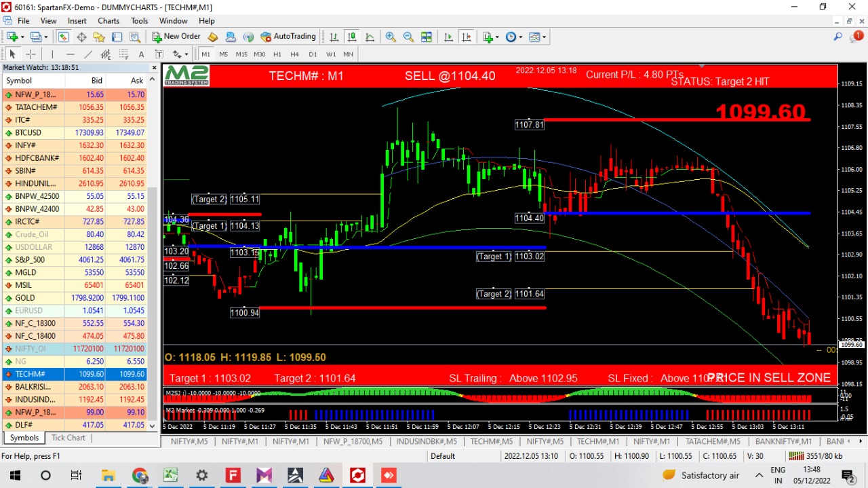The width and height of the screenshot is (868, 488).
Task: Select the Text Label tool
Action: click(x=159, y=54)
